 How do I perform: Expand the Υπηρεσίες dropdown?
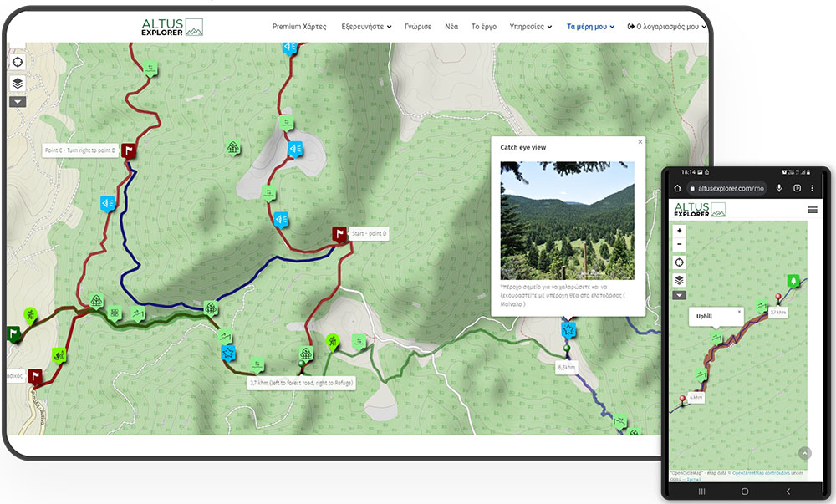tap(531, 27)
